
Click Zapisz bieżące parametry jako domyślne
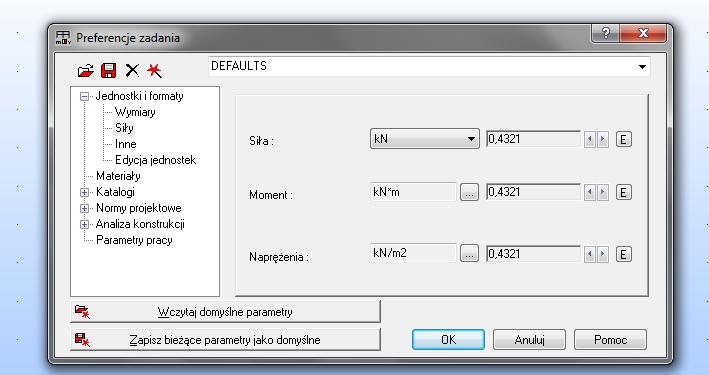(225, 340)
